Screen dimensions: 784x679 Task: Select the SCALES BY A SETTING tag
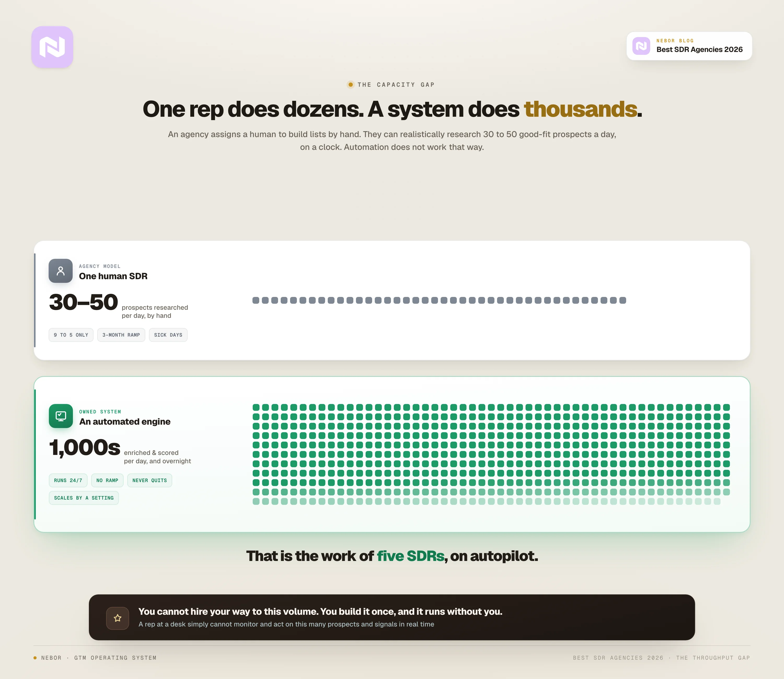click(84, 498)
